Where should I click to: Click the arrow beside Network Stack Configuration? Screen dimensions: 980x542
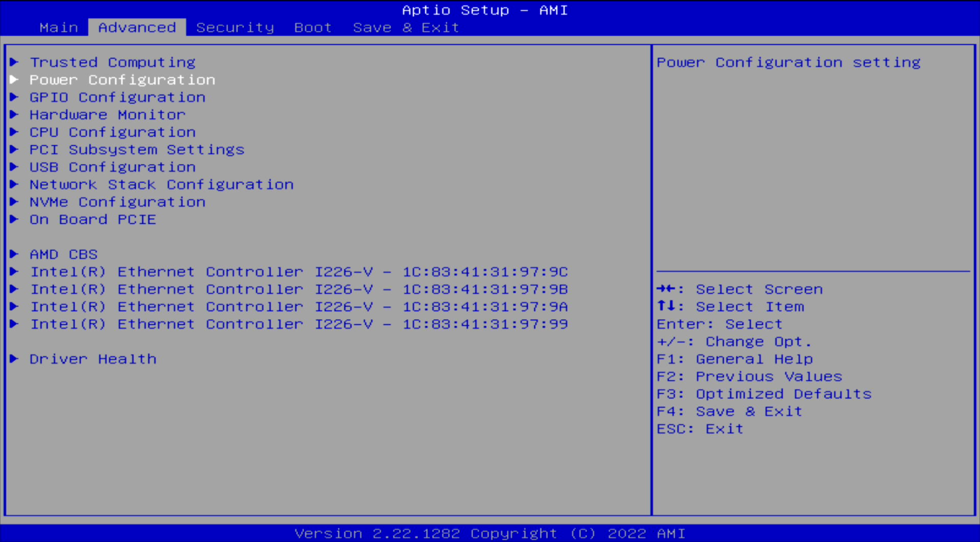pyautogui.click(x=14, y=184)
